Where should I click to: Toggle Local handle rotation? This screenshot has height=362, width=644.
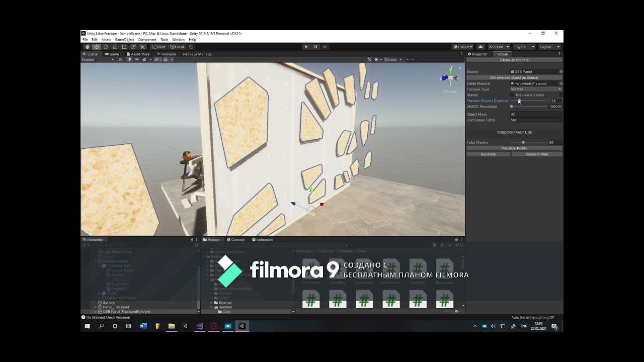[x=177, y=47]
